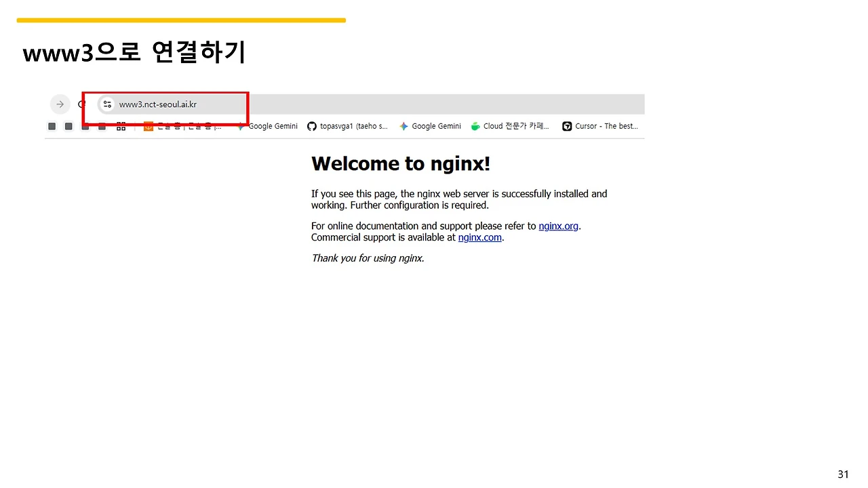Open the nginx.org documentation link
Screen dimensions: 868x488
click(x=558, y=226)
